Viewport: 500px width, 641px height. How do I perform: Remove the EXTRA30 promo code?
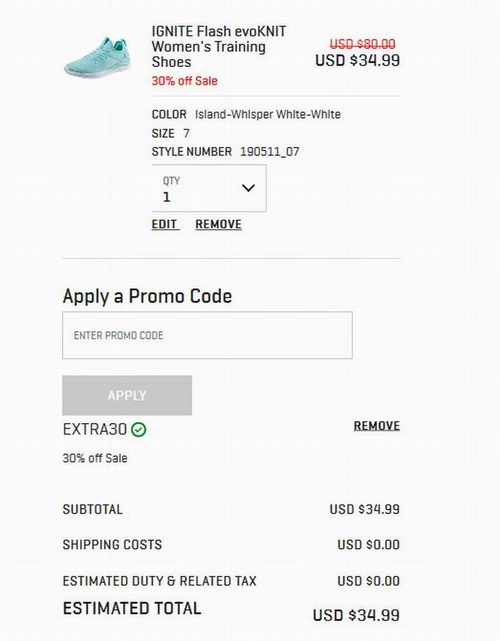click(377, 426)
